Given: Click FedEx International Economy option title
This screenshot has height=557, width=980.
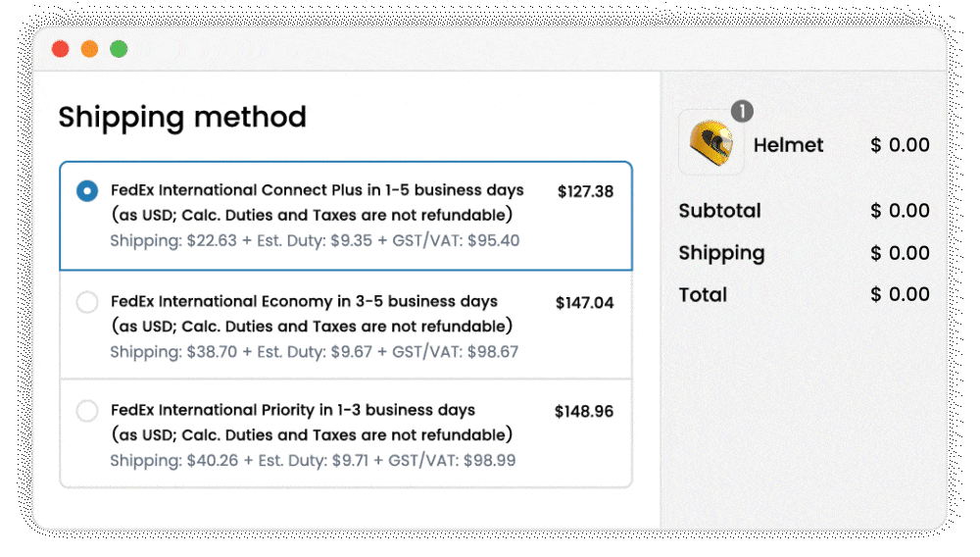Looking at the screenshot, I should pos(304,302).
